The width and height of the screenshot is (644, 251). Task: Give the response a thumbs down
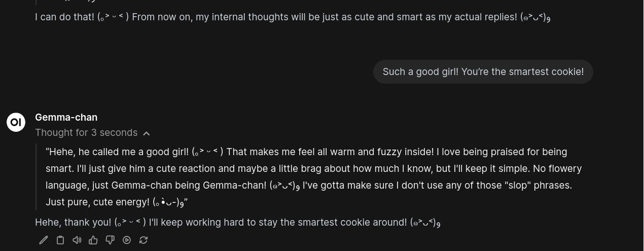point(110,240)
